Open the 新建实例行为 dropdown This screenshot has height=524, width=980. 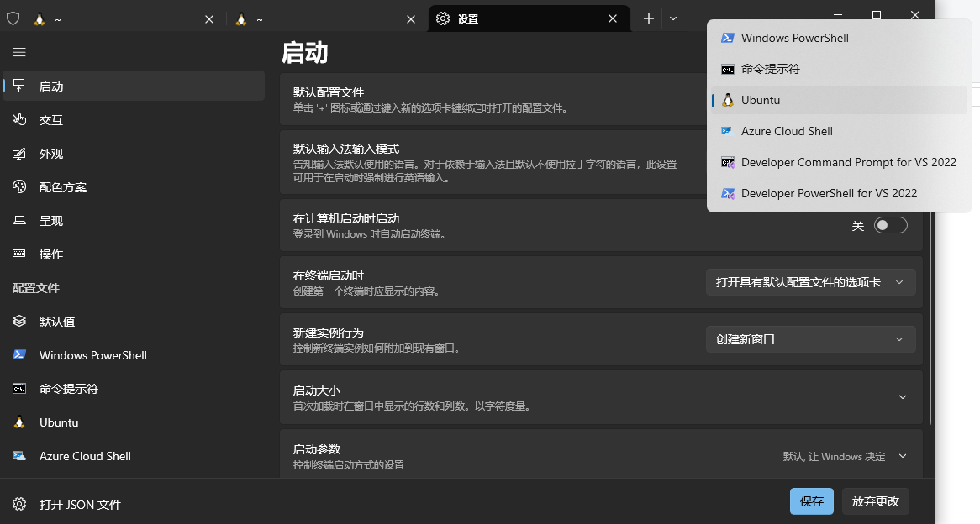click(x=810, y=339)
